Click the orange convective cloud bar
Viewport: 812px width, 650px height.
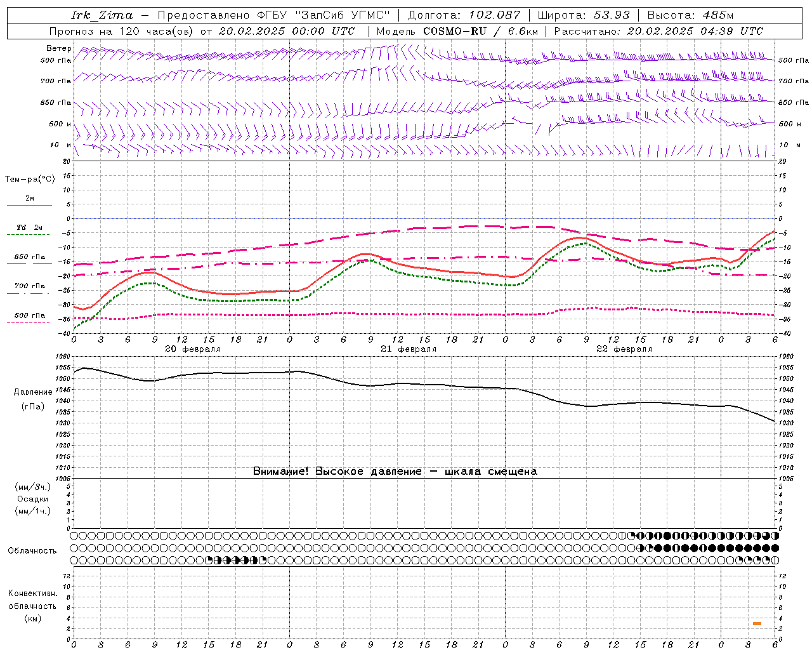pyautogui.click(x=757, y=624)
